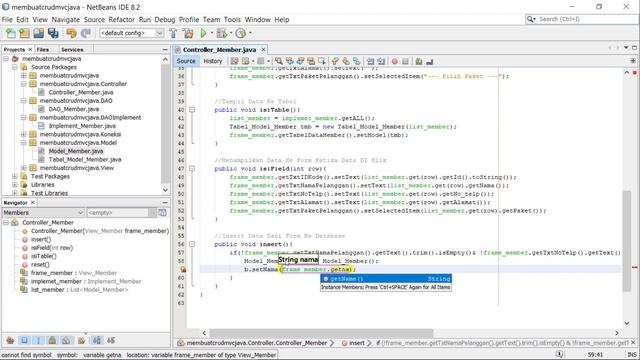Viewport: 640px width, 360px height.
Task: Toggle Show Non-Public Members navigator filter
Action: coord(52,340)
